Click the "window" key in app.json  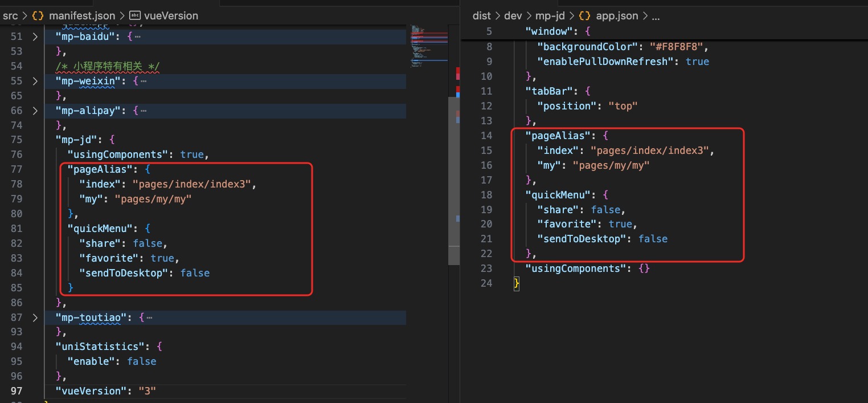coord(549,31)
